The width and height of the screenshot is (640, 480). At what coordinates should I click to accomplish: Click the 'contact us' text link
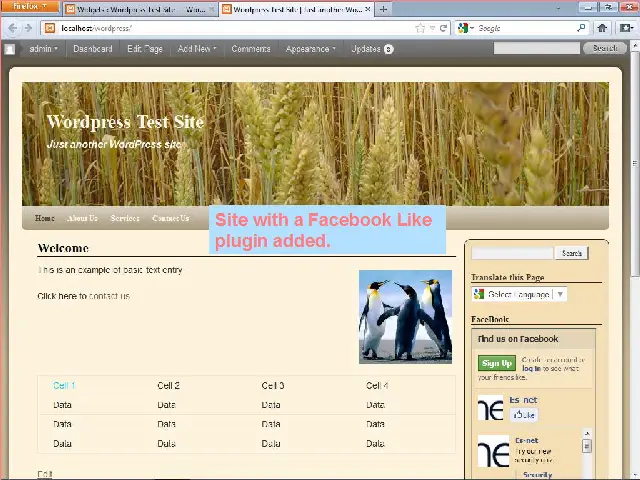tap(109, 296)
